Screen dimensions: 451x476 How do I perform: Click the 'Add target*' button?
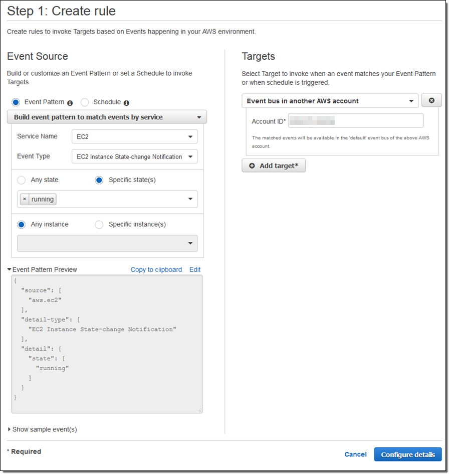click(274, 166)
